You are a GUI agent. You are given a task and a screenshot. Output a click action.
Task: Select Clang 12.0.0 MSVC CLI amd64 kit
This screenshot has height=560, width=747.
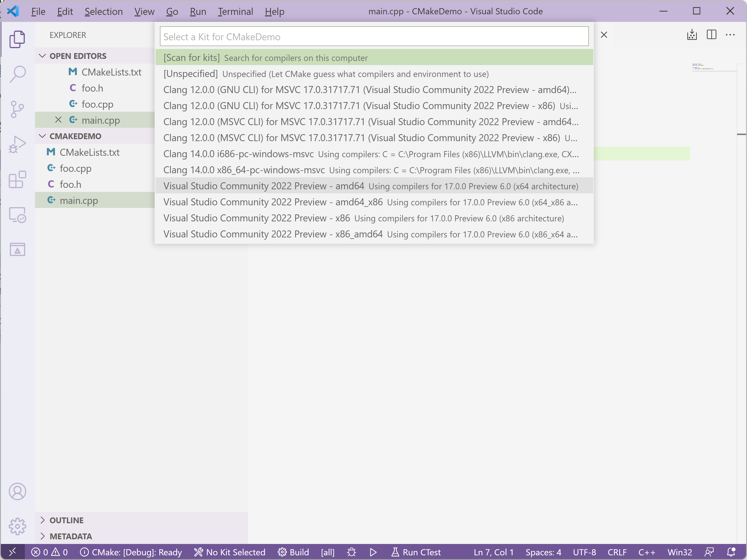[374, 122]
